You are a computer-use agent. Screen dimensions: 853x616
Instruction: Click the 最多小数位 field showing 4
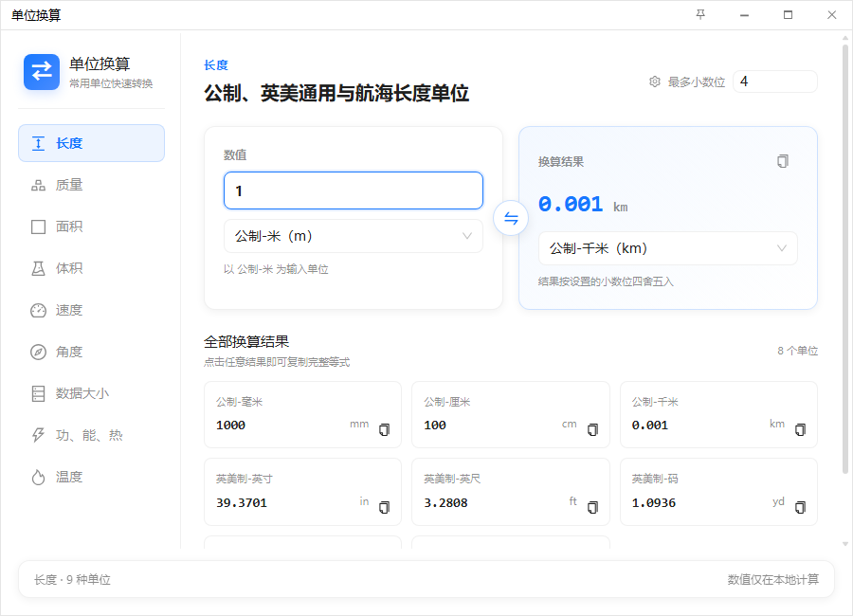(x=774, y=82)
